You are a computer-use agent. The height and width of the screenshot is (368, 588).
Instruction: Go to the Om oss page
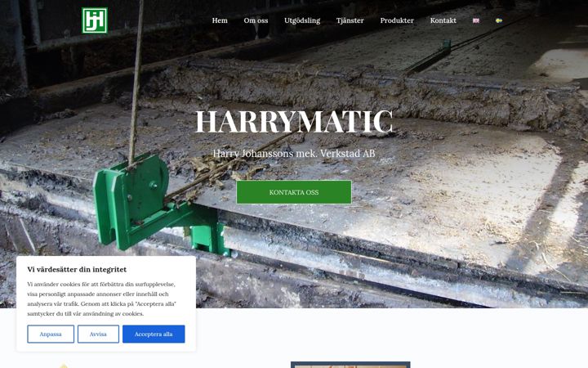256,20
